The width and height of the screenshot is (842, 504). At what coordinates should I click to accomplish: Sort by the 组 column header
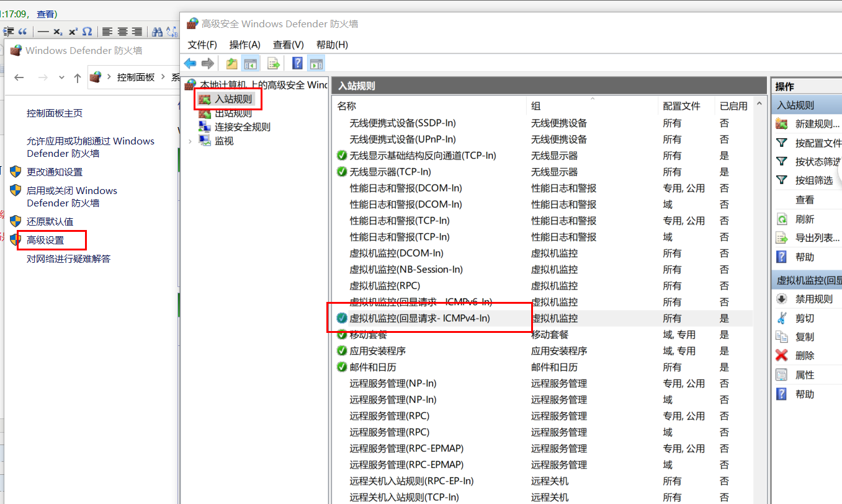pos(592,106)
